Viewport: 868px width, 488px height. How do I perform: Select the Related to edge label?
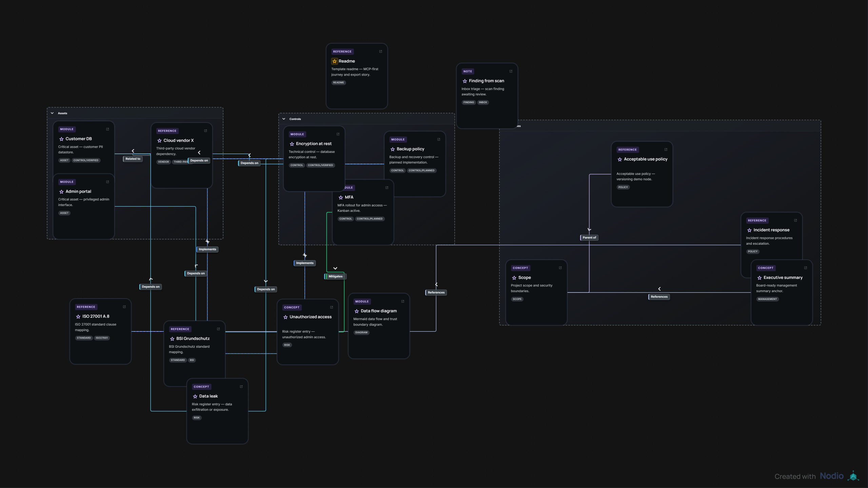coord(133,159)
